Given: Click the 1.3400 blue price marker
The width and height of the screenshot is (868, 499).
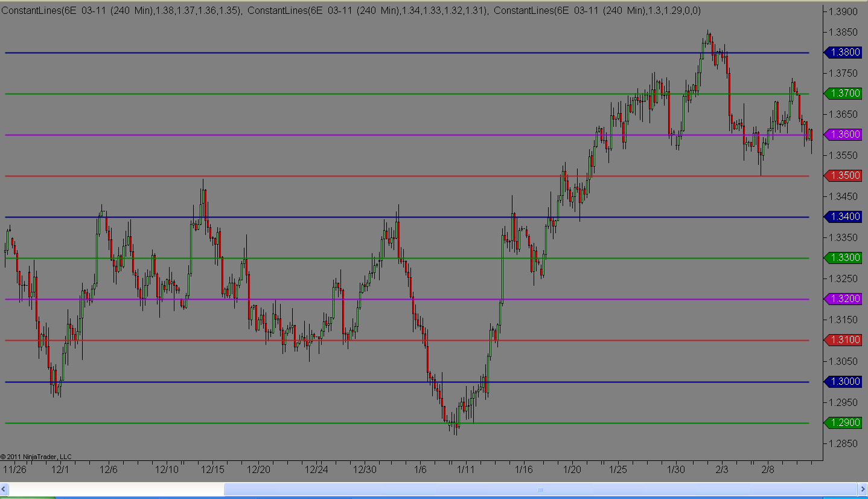Looking at the screenshot, I should tap(843, 217).
